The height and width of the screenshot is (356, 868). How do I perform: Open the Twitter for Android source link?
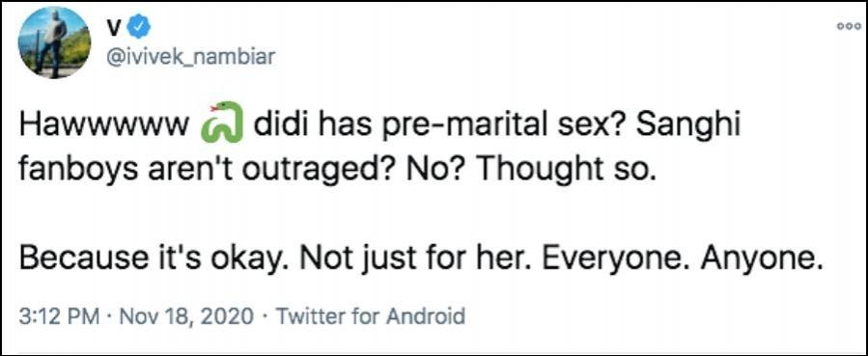pyautogui.click(x=370, y=316)
